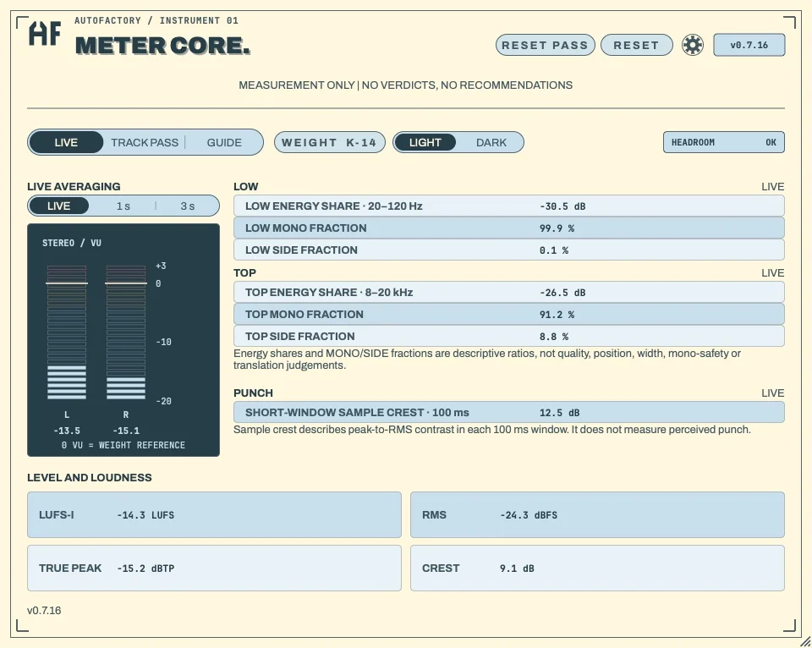Click the window resize grip icon
812x648 pixels.
tap(805, 642)
